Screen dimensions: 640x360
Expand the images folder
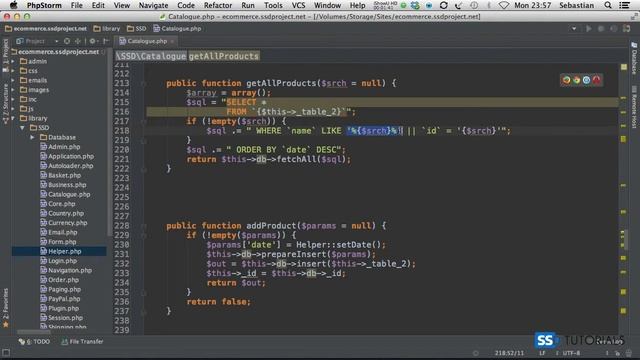point(13,90)
